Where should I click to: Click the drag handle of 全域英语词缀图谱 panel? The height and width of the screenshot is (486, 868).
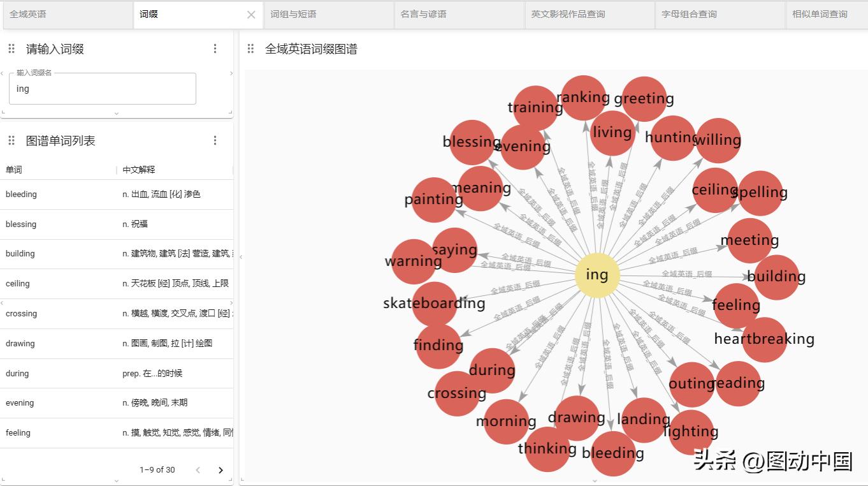250,48
